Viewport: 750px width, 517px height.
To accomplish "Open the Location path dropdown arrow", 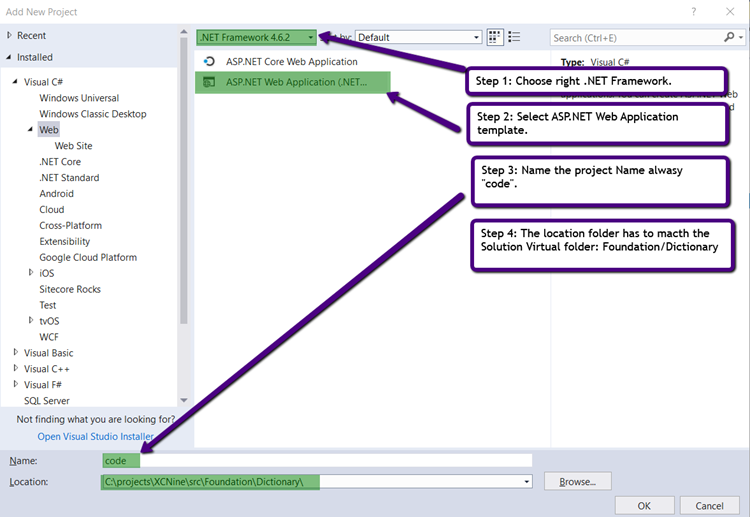I will click(526, 482).
